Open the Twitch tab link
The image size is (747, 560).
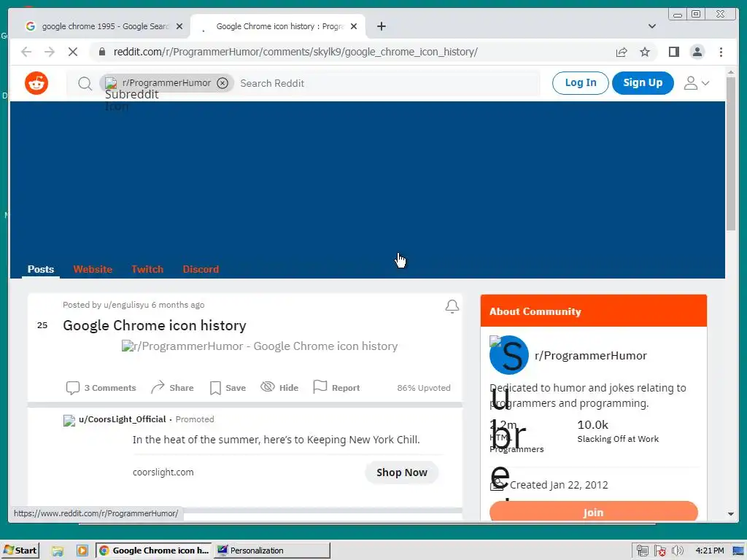point(147,269)
